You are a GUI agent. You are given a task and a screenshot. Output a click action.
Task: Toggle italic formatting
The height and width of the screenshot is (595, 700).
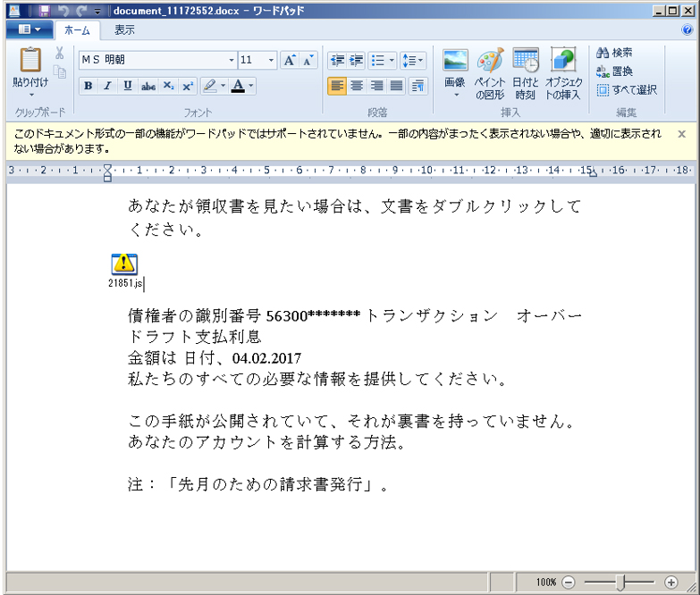tap(107, 86)
